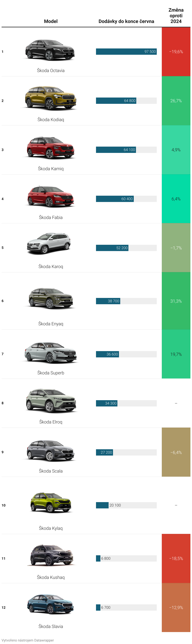The height and width of the screenshot is (644, 192).
Task: Click the 97 500 deliveries bar
Action: (x=126, y=51)
